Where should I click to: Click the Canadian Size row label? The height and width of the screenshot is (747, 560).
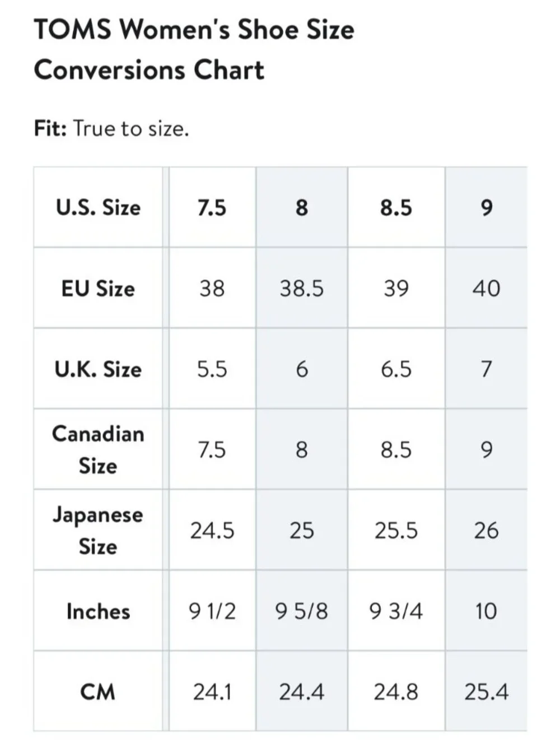point(98,449)
